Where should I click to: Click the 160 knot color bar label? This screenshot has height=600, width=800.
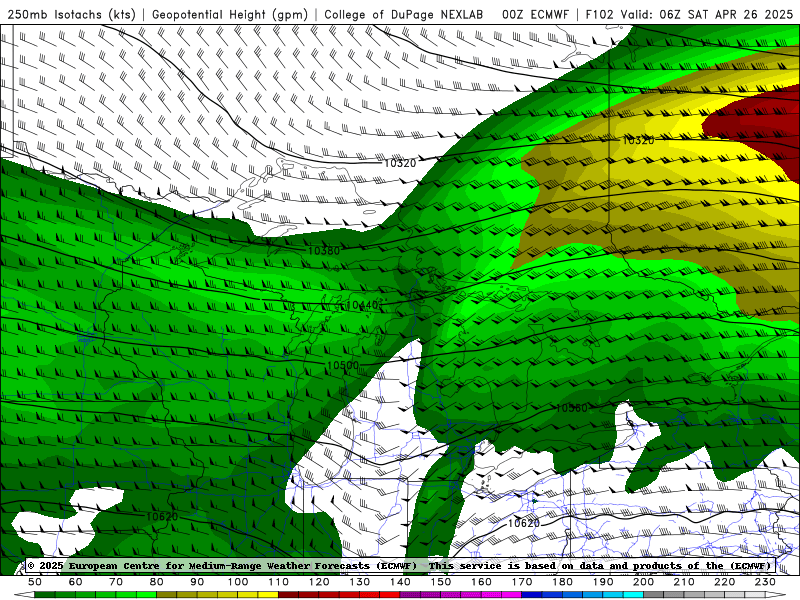point(481,582)
